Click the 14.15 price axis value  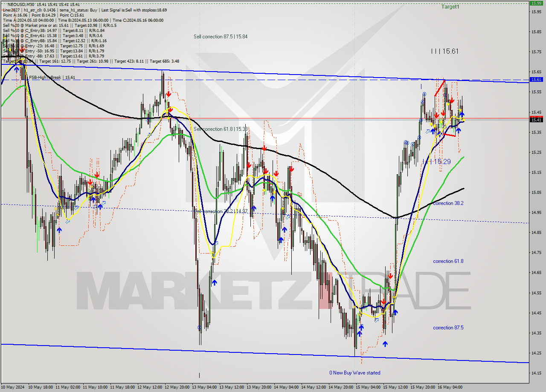[x=536, y=373]
